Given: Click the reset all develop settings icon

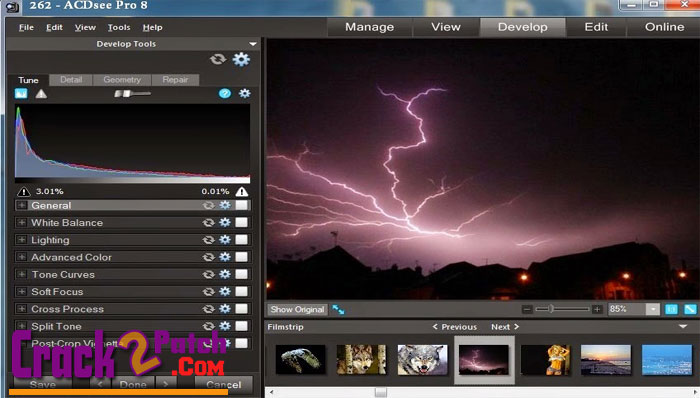Looking at the screenshot, I should [x=218, y=59].
